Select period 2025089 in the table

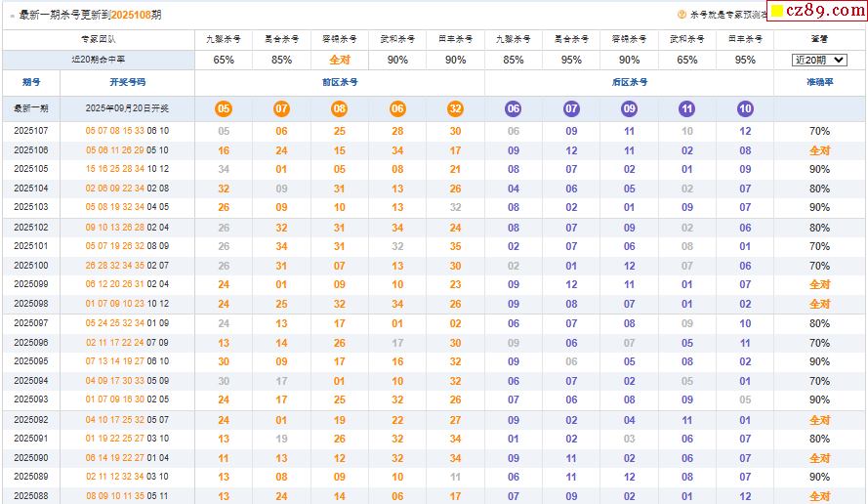31,477
